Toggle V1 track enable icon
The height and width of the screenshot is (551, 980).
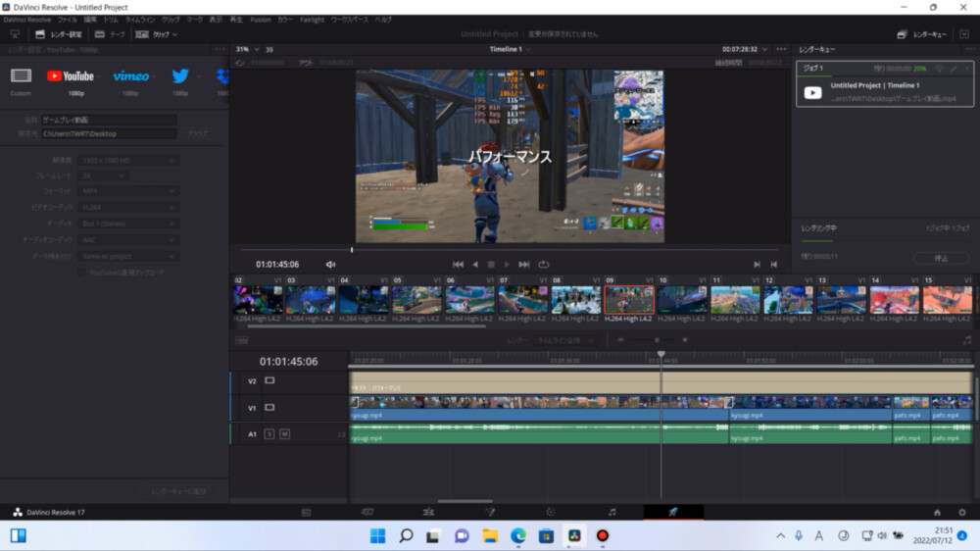269,407
